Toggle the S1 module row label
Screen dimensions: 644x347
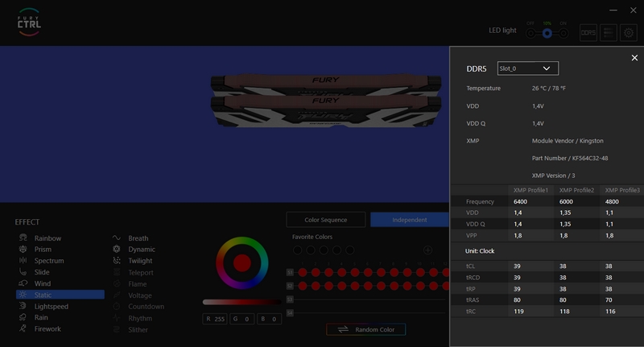point(290,272)
